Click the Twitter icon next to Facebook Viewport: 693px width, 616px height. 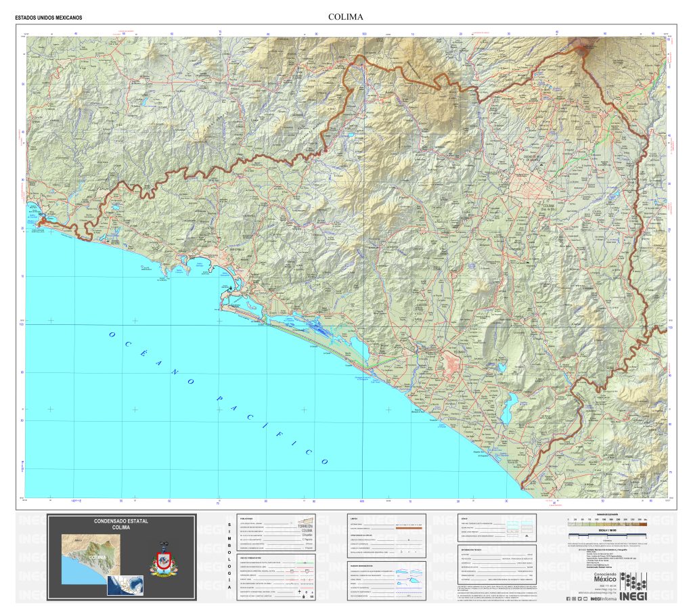[580, 599]
